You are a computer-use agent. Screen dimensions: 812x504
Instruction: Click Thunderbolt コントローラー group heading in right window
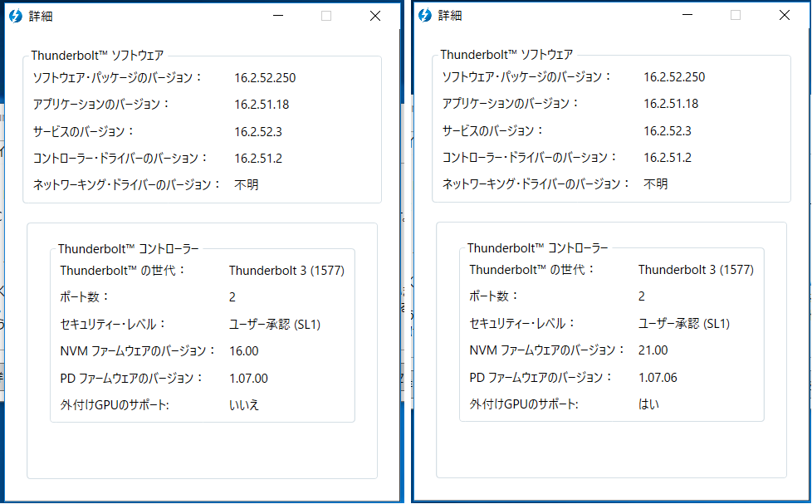click(x=537, y=248)
